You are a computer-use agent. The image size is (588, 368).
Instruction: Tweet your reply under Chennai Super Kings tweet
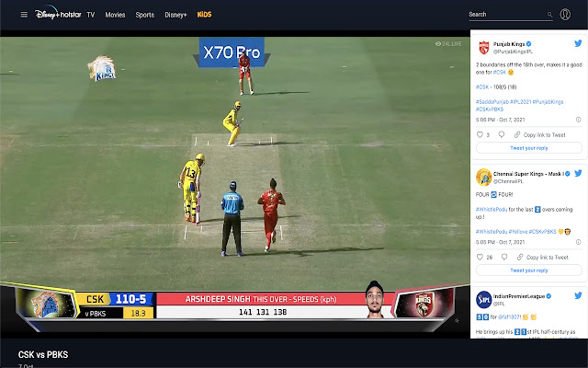coord(529,270)
